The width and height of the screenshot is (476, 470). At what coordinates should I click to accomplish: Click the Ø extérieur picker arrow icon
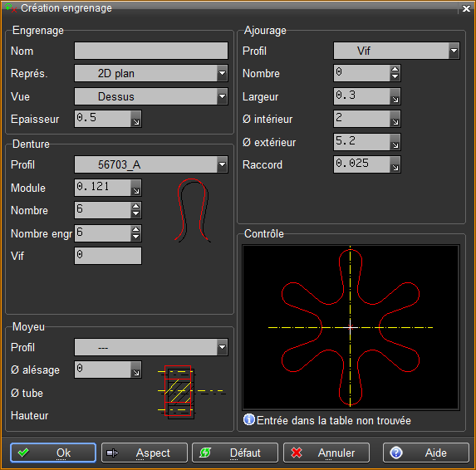click(395, 142)
